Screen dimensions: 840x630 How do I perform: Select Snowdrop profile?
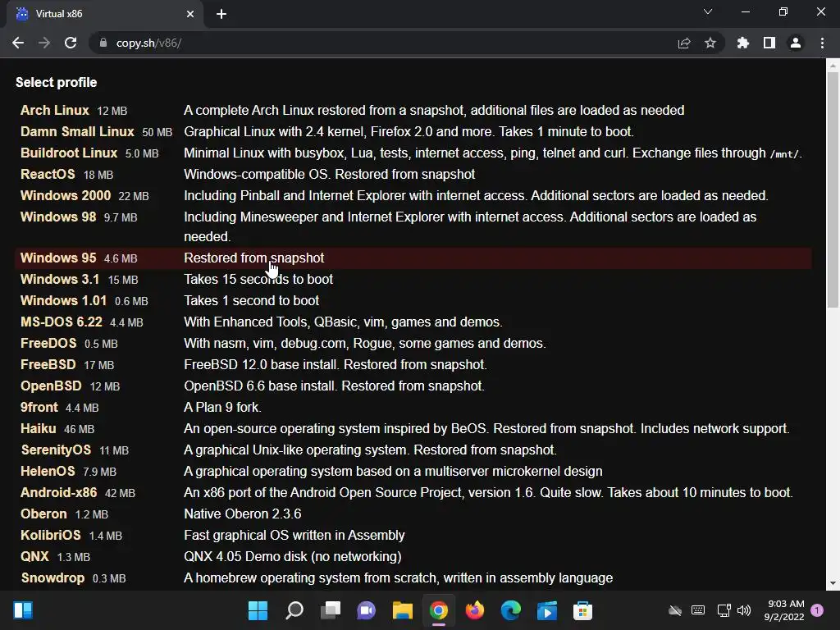point(52,578)
